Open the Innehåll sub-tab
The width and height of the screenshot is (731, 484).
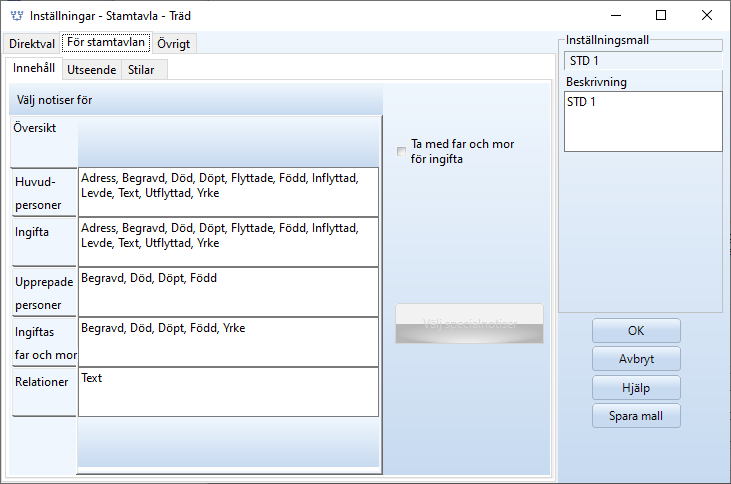tap(34, 68)
